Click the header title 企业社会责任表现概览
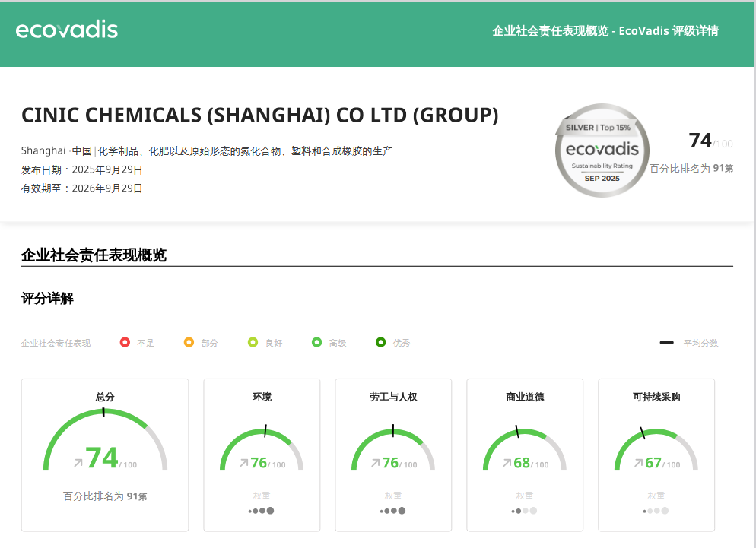Viewport: 756px width, 548px height. 605,31
